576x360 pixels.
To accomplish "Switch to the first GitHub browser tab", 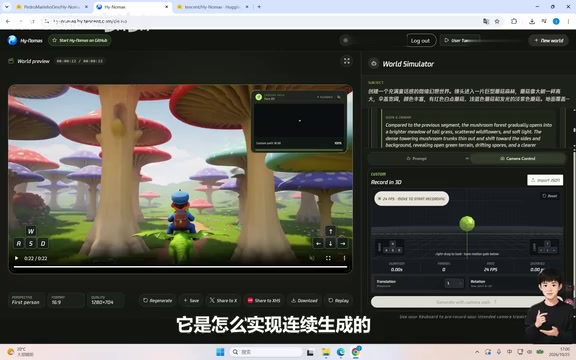I will point(52,7).
